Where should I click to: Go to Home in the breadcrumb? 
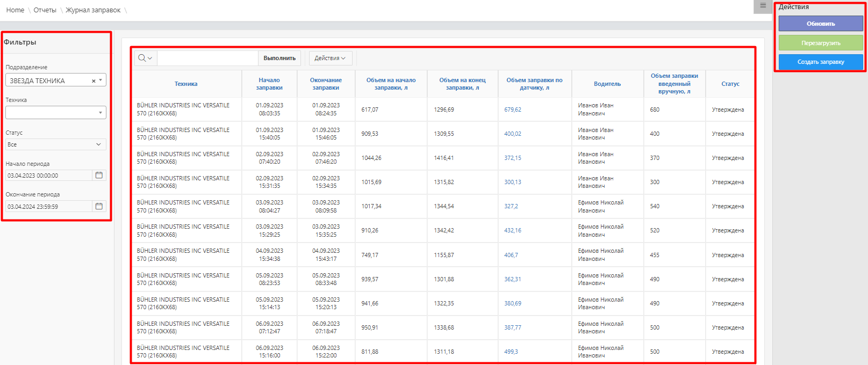[x=15, y=10]
